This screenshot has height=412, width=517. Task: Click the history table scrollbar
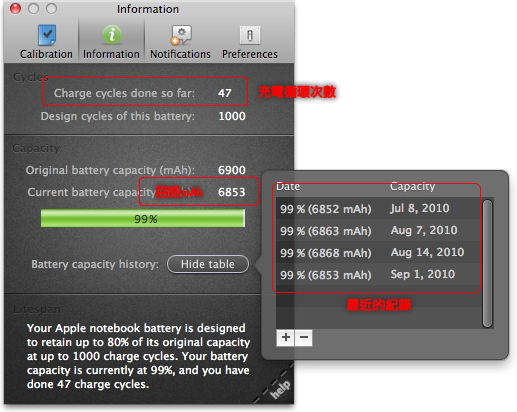(487, 263)
